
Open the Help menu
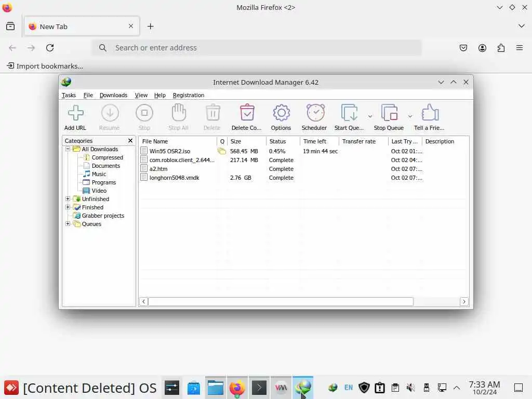[x=160, y=95]
